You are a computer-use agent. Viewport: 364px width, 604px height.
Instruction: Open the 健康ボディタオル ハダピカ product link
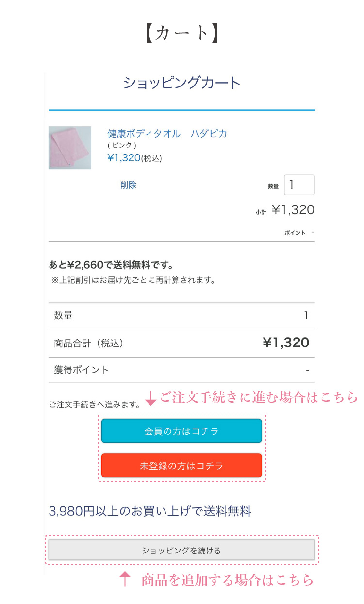coord(167,134)
